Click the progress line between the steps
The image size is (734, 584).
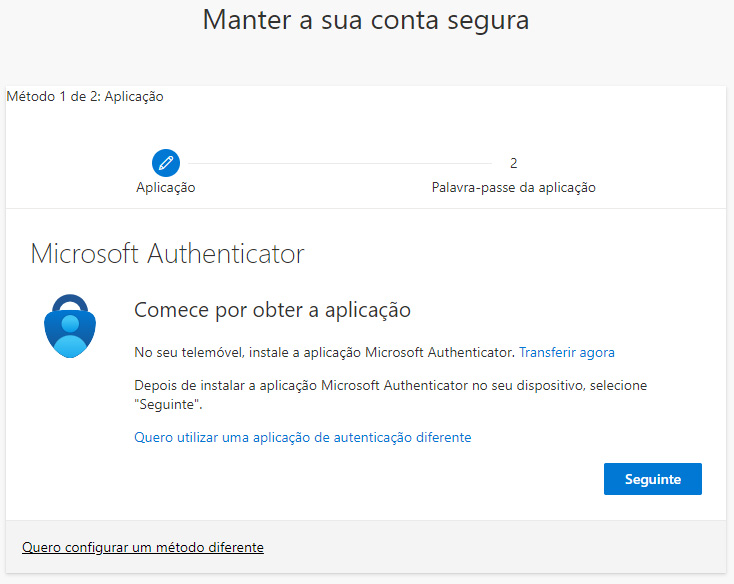pyautogui.click(x=340, y=163)
